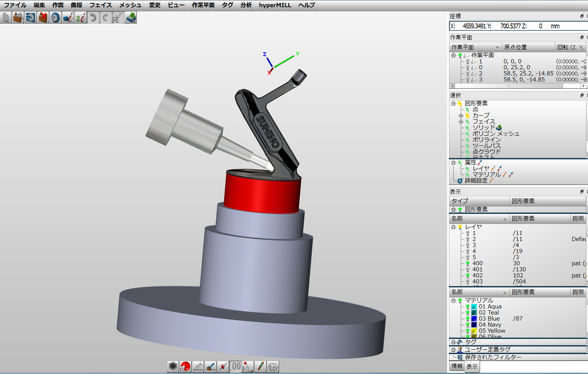The height and width of the screenshot is (374, 588).
Task: Click the pipette icon next to マテリアル
Action: tap(511, 175)
